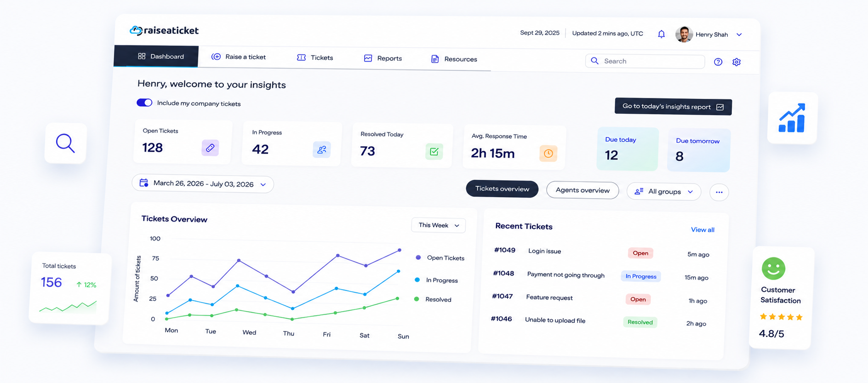Select the Resources tab
This screenshot has height=383, width=868.
pos(454,59)
